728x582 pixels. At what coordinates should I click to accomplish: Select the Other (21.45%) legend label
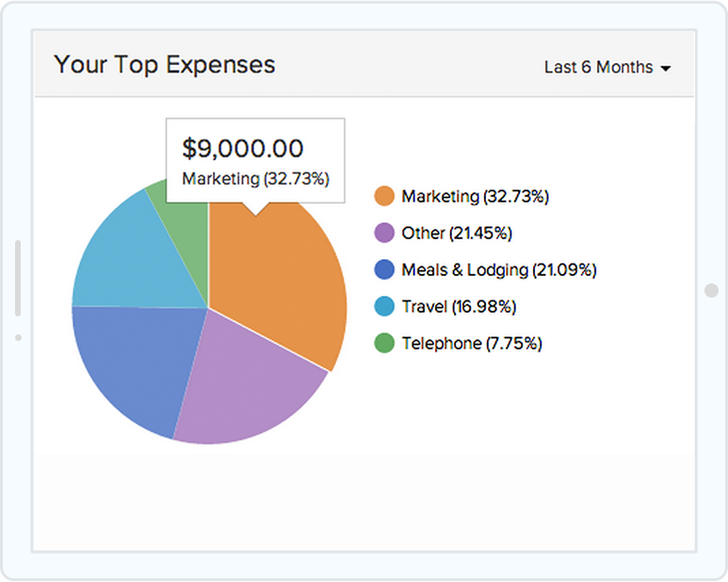pyautogui.click(x=457, y=234)
